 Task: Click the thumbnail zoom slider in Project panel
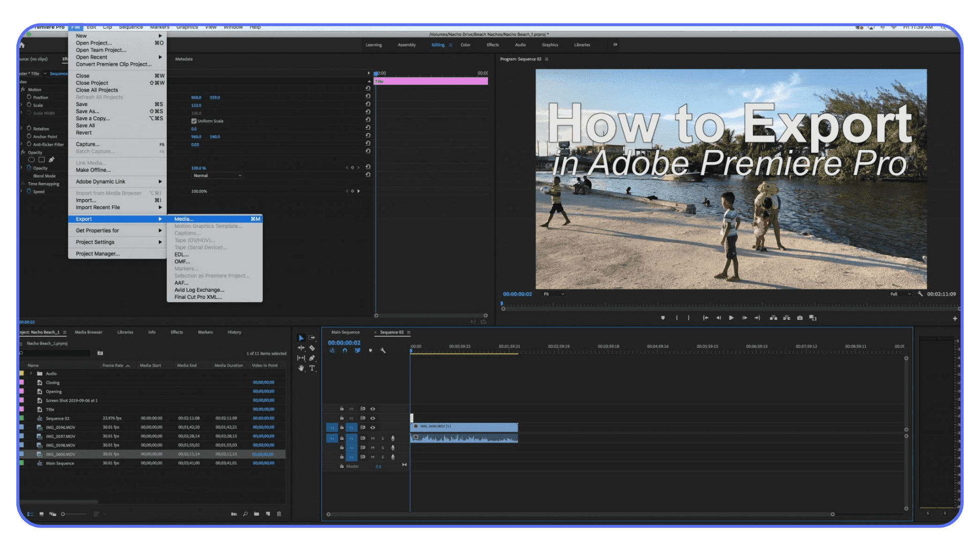click(64, 514)
